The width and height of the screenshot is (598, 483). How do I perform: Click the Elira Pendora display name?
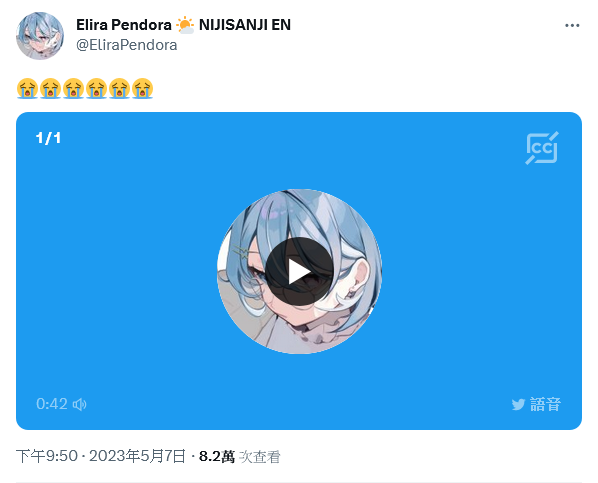(x=124, y=25)
